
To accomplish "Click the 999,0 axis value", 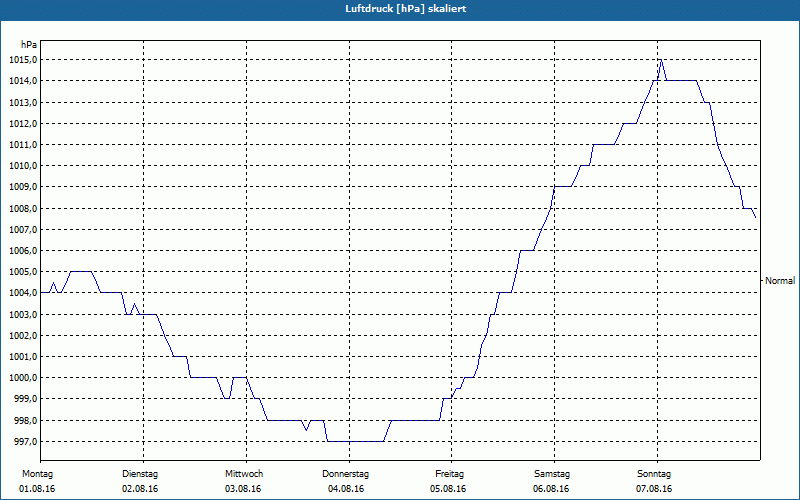I will pyautogui.click(x=25, y=399).
